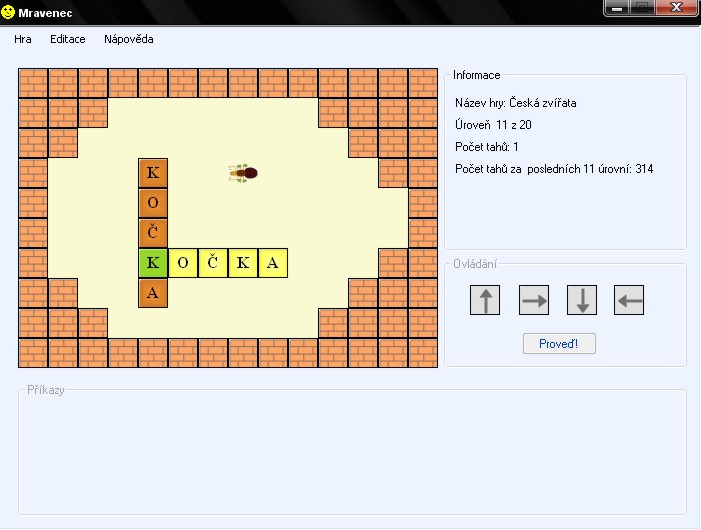Click the Proveď! button

click(x=559, y=344)
